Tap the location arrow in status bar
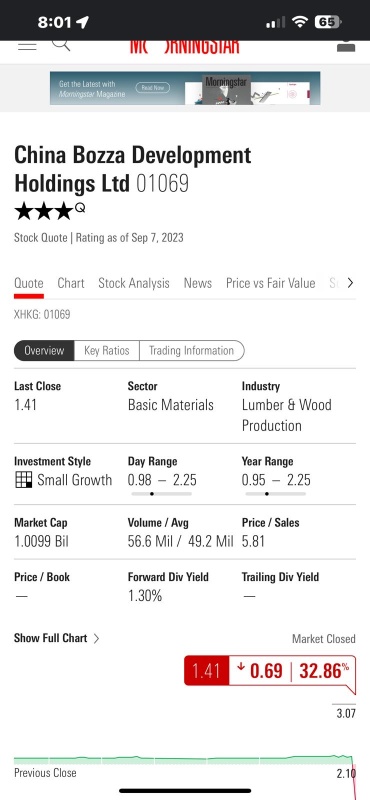370x800 pixels. click(x=82, y=22)
